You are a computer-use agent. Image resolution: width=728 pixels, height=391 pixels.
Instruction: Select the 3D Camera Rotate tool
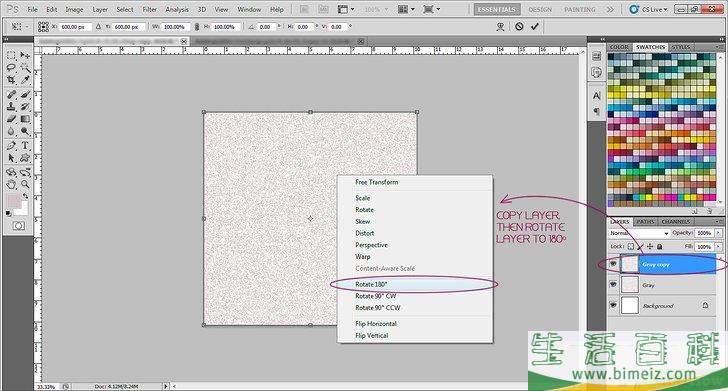click(x=25, y=172)
